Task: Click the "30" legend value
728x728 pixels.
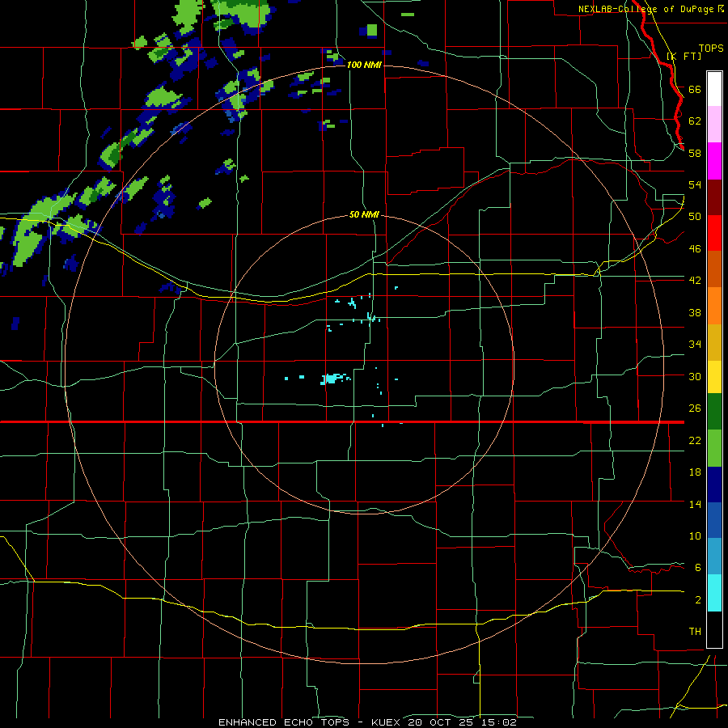Action: 695,376
